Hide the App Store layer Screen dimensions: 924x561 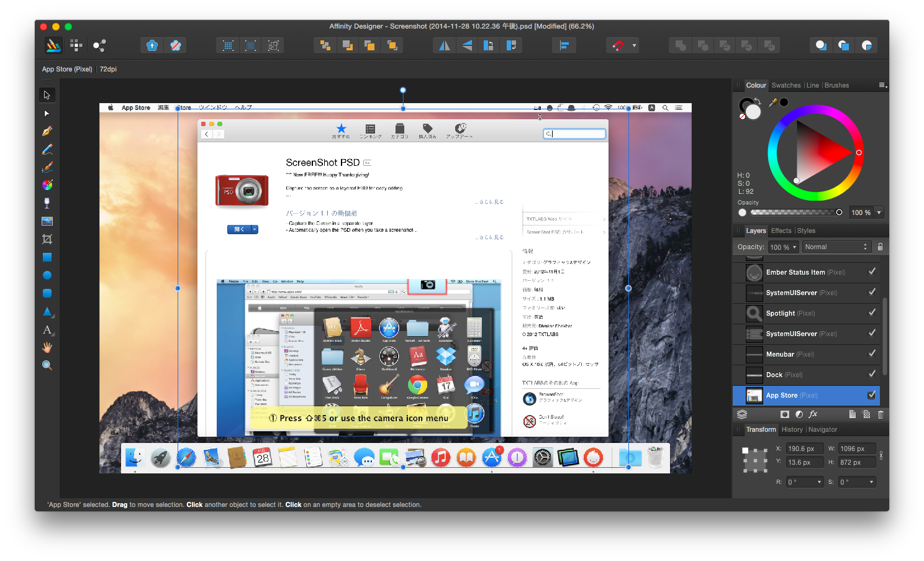click(x=872, y=395)
